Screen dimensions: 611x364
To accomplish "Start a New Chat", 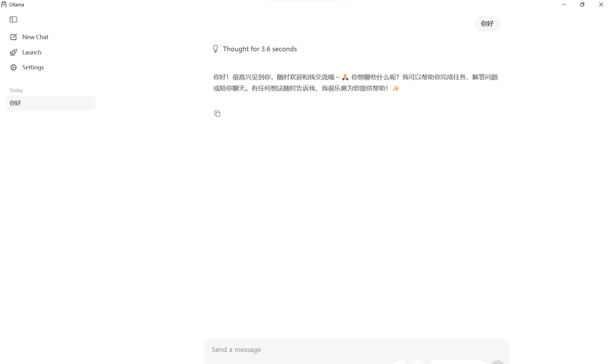I will pos(29,37).
